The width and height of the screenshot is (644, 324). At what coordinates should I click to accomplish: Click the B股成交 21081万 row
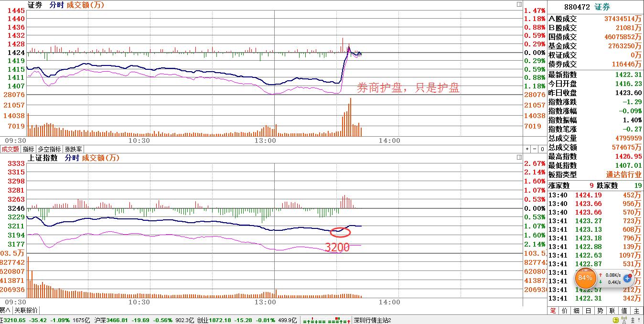(595, 28)
